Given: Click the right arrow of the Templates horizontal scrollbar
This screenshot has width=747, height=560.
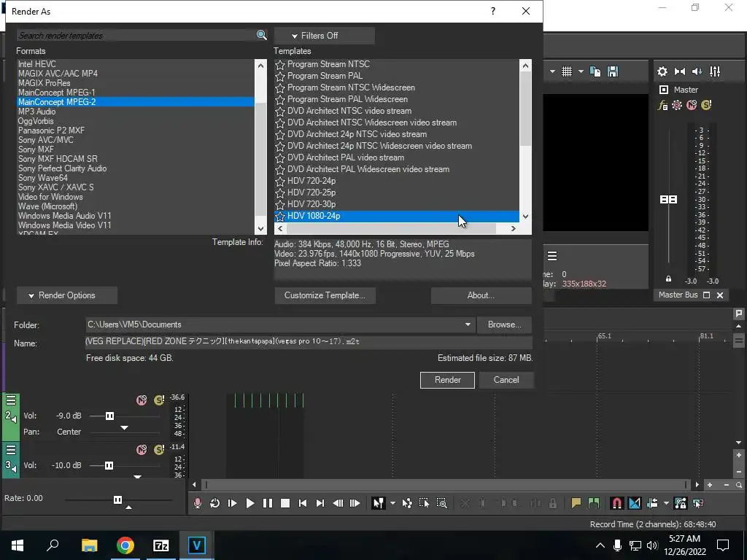Looking at the screenshot, I should click(x=513, y=228).
